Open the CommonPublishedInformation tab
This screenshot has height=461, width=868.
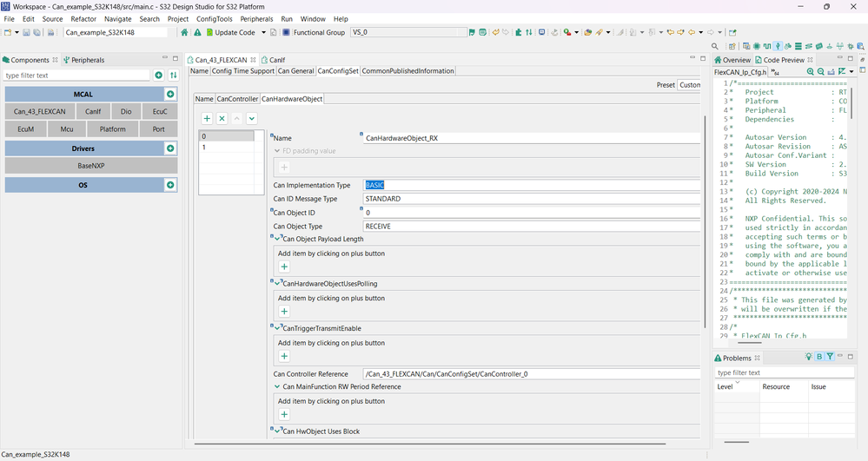pos(408,71)
